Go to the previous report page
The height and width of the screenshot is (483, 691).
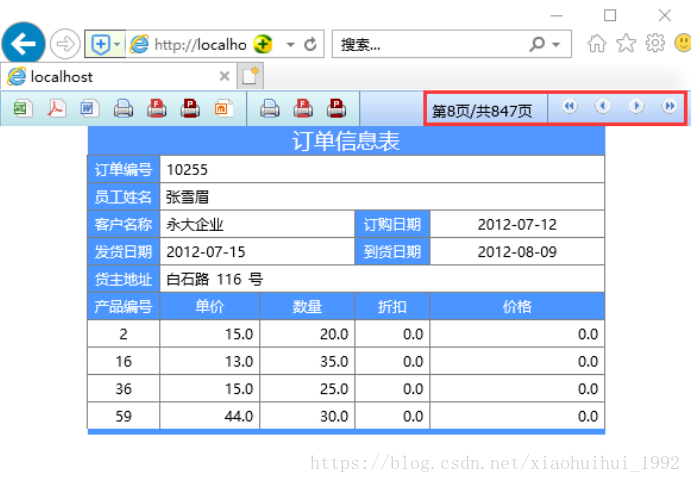pos(602,106)
